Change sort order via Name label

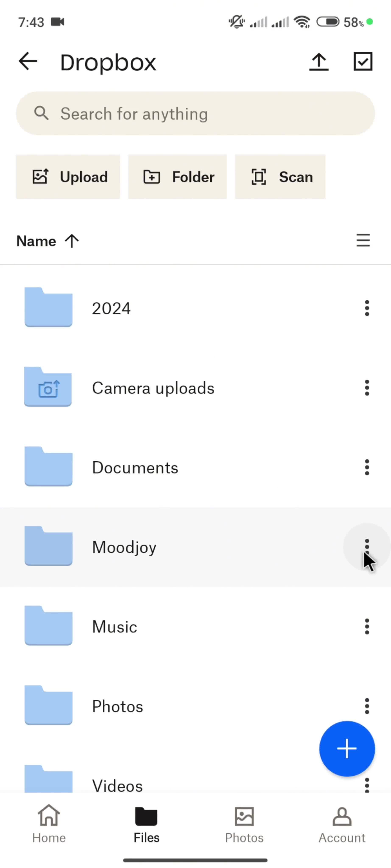point(36,241)
